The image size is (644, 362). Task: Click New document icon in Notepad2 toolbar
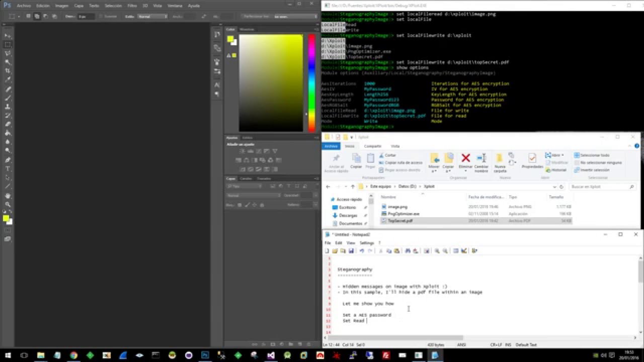coord(327,251)
